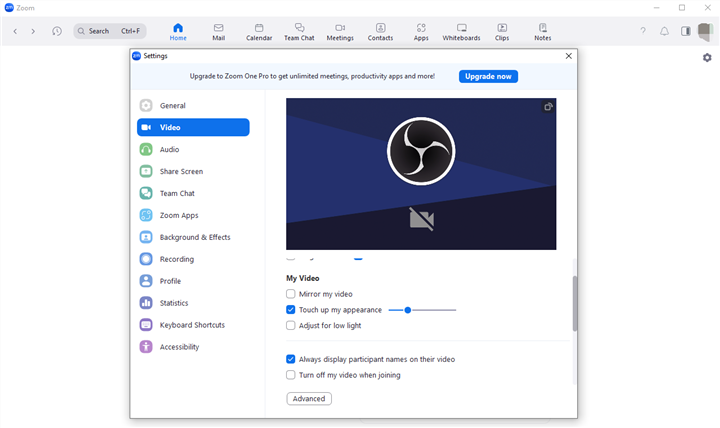
Task: Open Background & Effects settings
Action: click(194, 237)
